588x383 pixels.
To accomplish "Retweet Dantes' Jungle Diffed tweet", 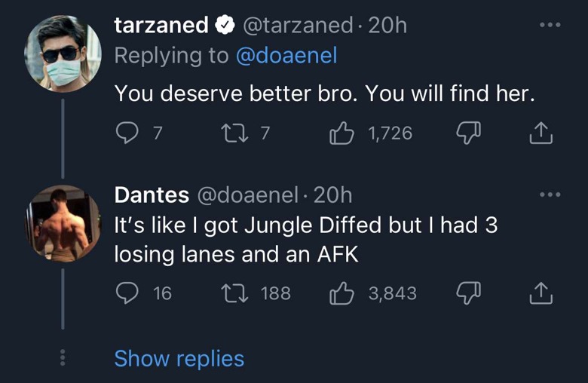I will 234,293.
